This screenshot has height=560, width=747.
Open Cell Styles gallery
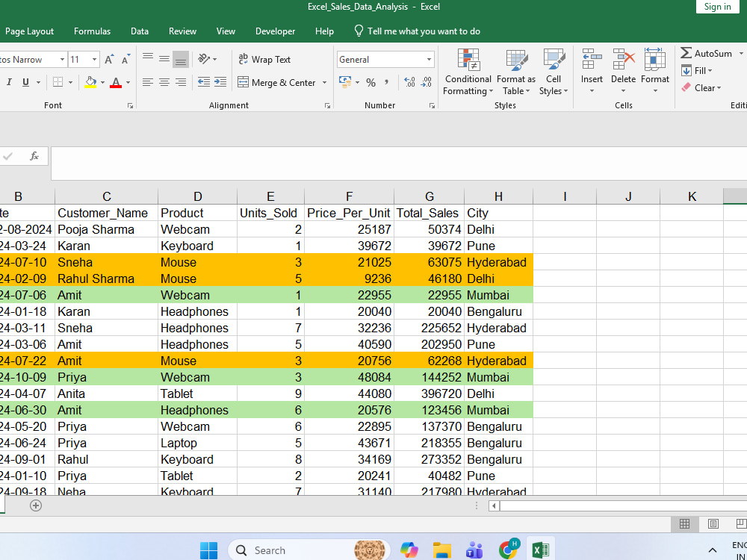click(x=553, y=72)
